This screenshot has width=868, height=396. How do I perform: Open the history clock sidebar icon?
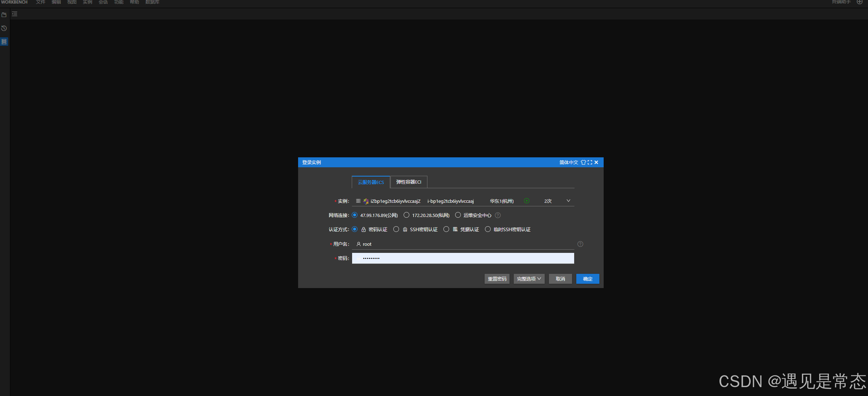point(4,28)
